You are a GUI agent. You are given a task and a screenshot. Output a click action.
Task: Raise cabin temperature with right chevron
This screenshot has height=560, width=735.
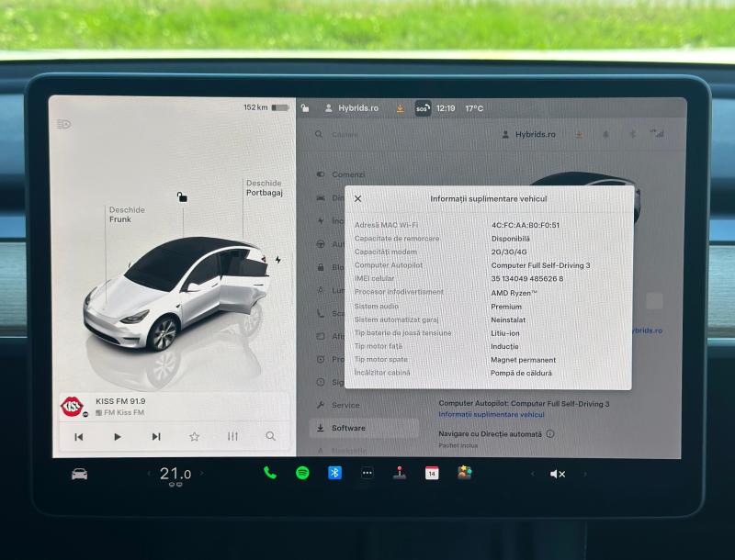click(x=202, y=474)
